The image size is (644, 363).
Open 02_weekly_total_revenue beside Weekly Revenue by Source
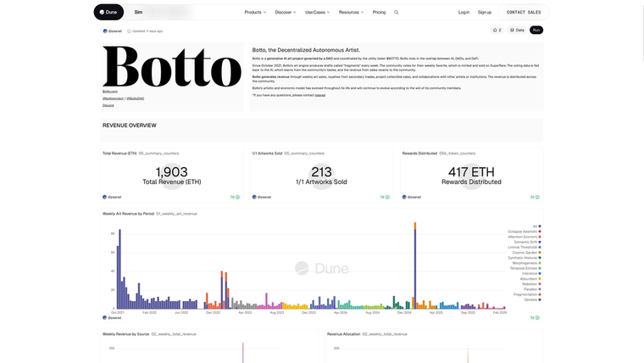[x=174, y=334]
